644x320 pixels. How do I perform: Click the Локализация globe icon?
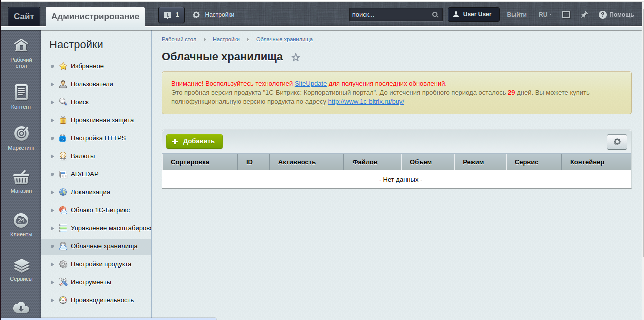tap(63, 192)
